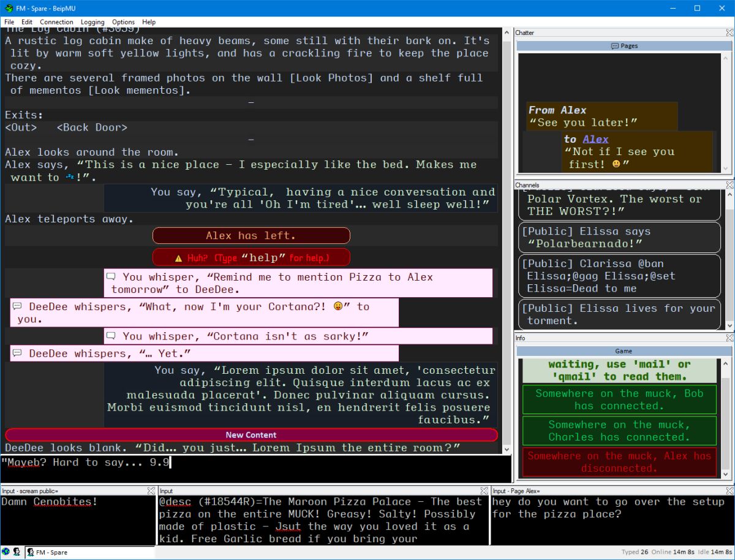The width and height of the screenshot is (735, 560).
Task: Click the Look Photos link
Action: pos(331,78)
